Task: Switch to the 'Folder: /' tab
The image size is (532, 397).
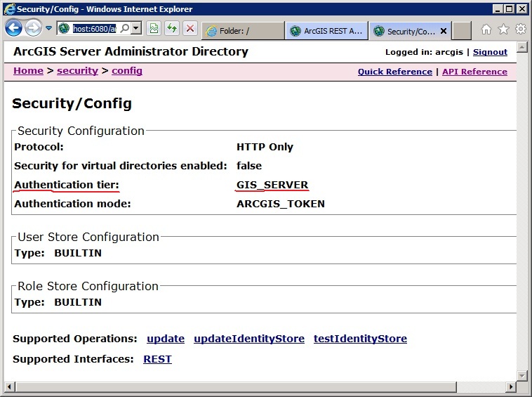Action: (243, 31)
